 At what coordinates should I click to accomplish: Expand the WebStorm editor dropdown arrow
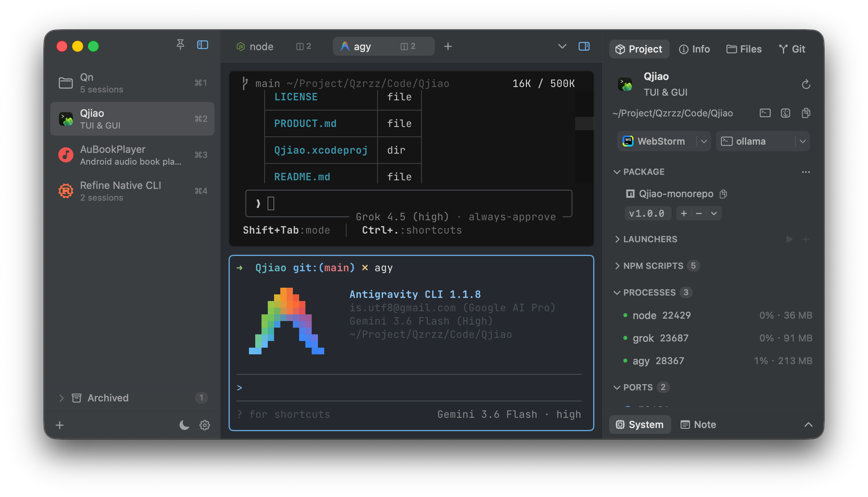pyautogui.click(x=704, y=141)
